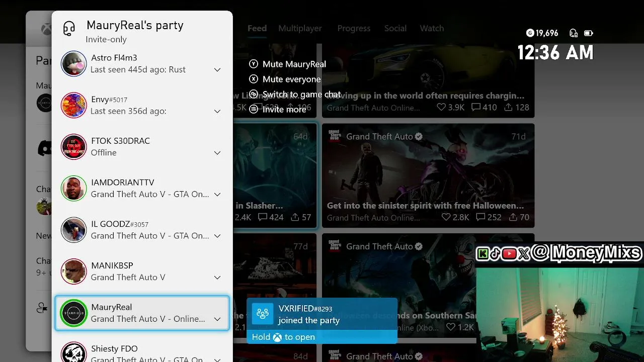This screenshot has height=362, width=644.
Task: Expand MauryReal's chevron
Action: [x=217, y=319]
